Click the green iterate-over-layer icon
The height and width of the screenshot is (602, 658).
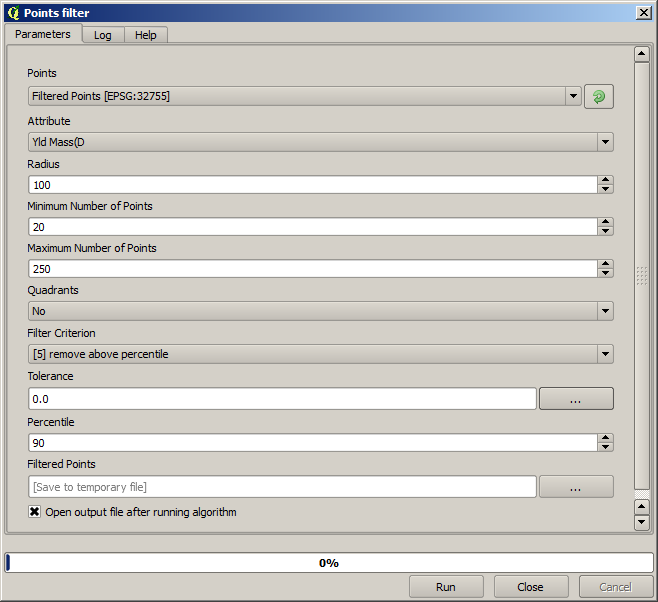598,96
